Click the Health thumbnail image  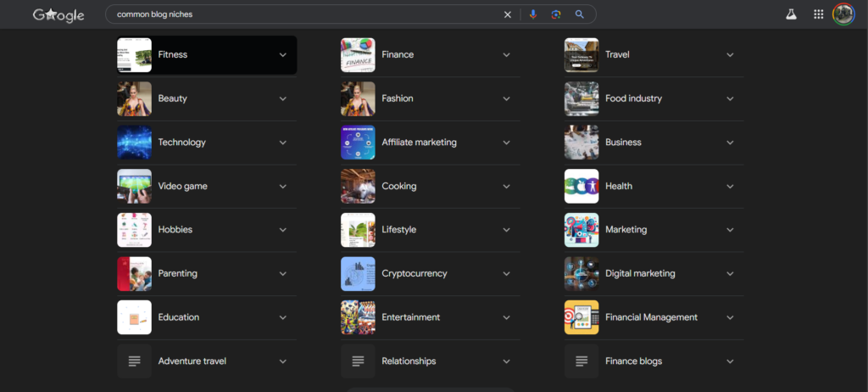(x=581, y=187)
